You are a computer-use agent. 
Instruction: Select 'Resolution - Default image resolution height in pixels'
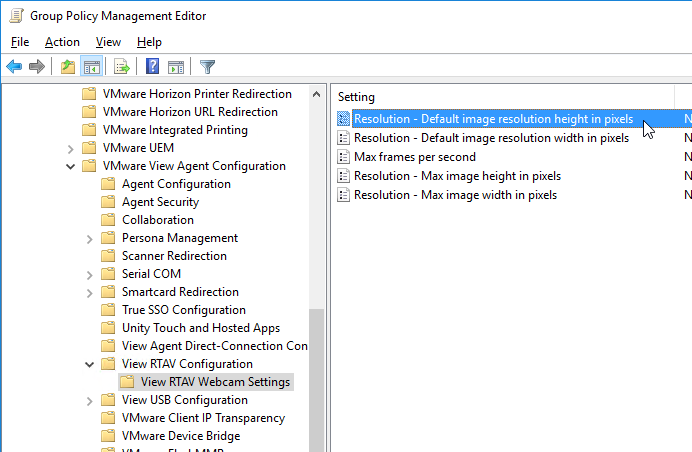pyautogui.click(x=493, y=119)
